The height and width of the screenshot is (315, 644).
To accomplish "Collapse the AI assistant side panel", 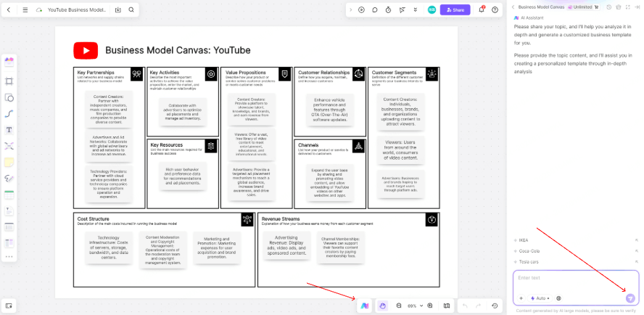I will click(x=637, y=7).
